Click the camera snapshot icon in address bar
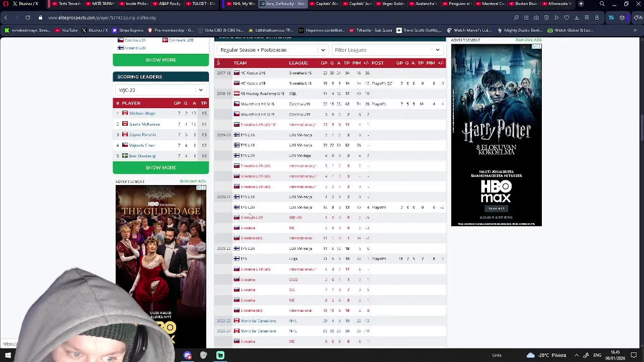 point(536,18)
